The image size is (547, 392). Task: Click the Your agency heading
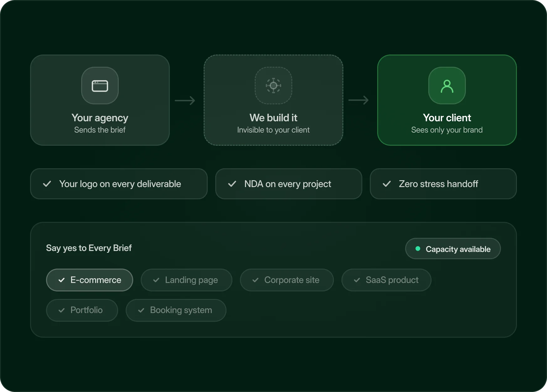pyautogui.click(x=100, y=118)
